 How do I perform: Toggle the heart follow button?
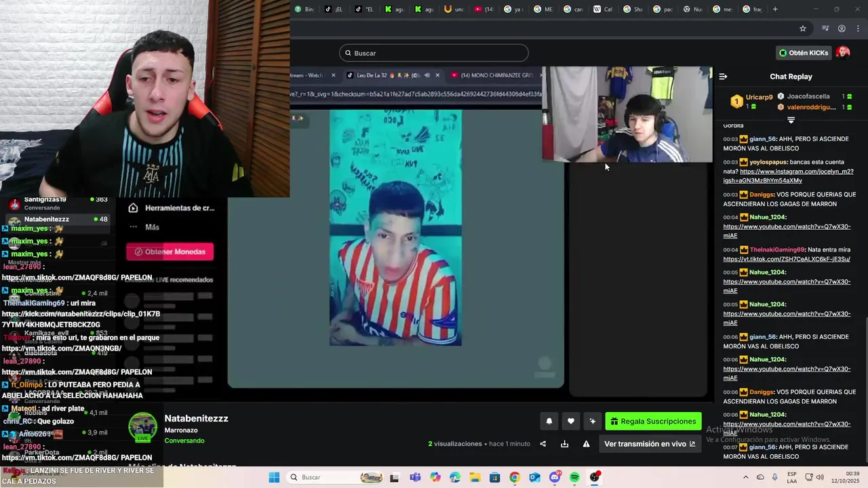(571, 422)
